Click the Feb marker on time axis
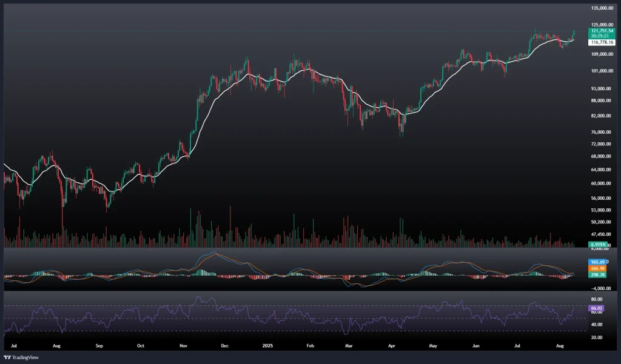Image resolution: width=621 pixels, height=364 pixels. pos(310,346)
